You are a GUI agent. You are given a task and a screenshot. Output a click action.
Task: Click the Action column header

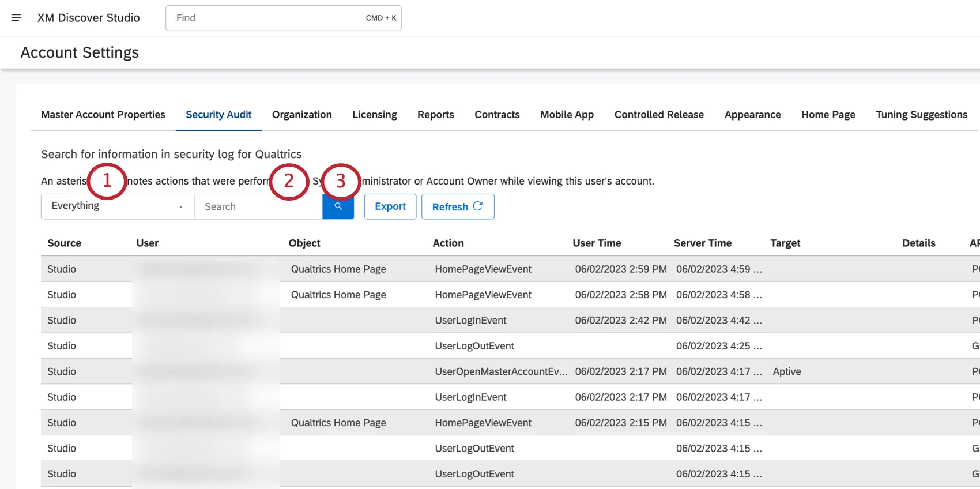pos(448,243)
